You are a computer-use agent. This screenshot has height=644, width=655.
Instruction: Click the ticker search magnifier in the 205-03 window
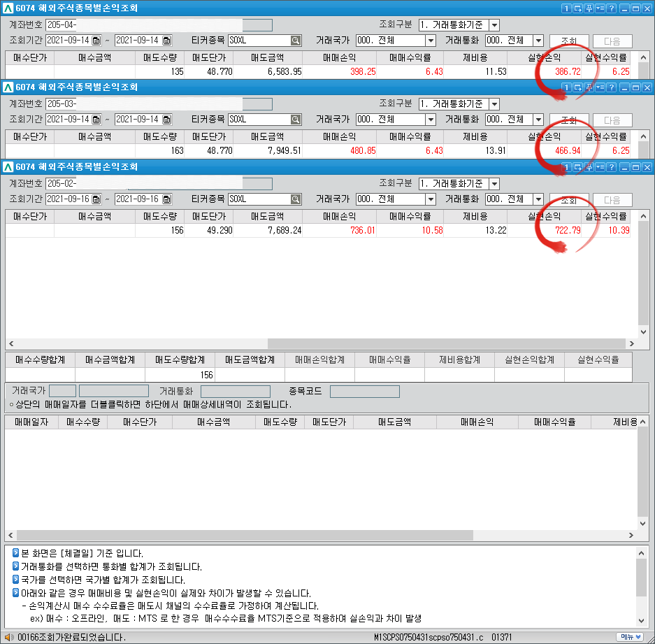click(296, 120)
